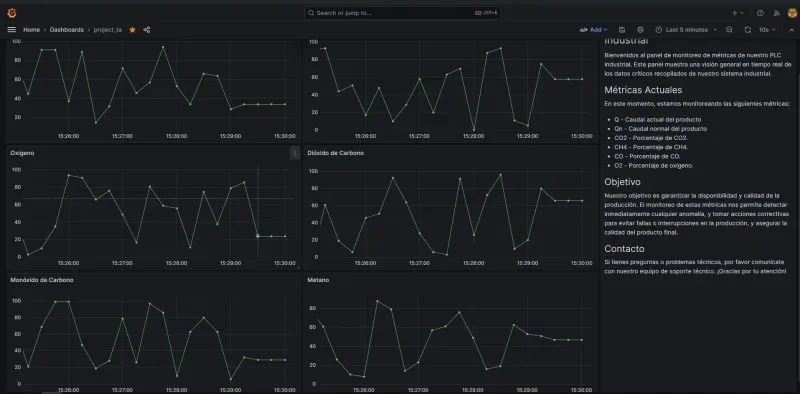The height and width of the screenshot is (394, 800).
Task: Zoom out the time range
Action: click(730, 30)
